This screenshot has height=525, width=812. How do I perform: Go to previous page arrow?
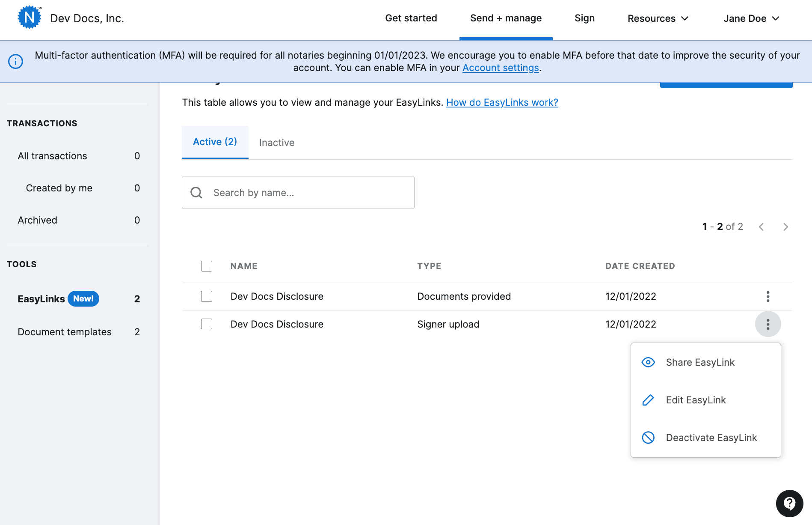[762, 227]
